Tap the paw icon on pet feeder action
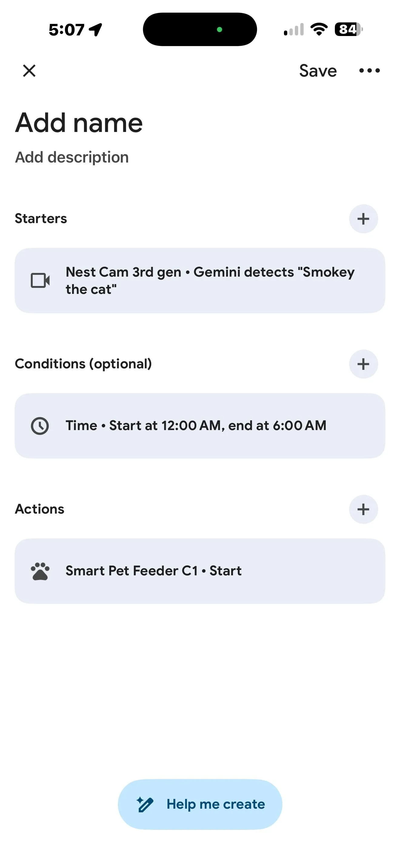The height and width of the screenshot is (868, 400). (x=40, y=571)
